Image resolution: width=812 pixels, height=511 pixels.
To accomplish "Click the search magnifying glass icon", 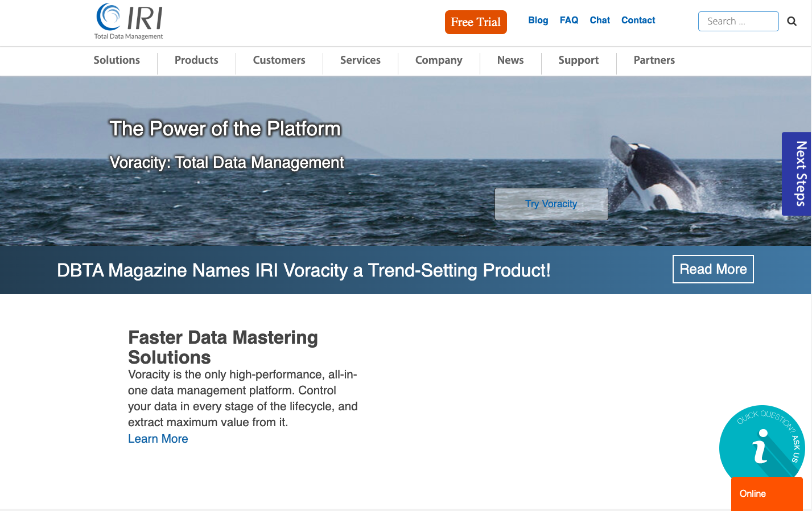I will [792, 22].
